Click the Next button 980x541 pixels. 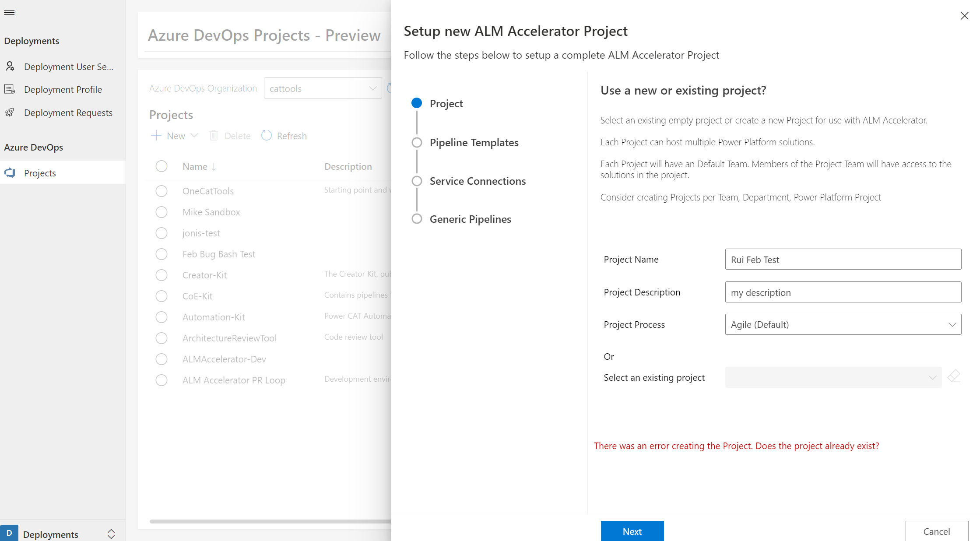click(x=632, y=531)
